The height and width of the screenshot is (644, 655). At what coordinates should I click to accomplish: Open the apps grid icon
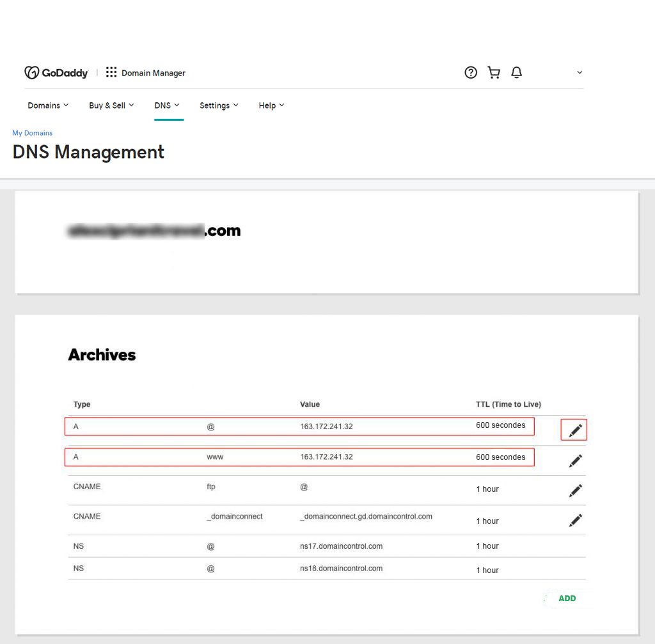pyautogui.click(x=111, y=72)
